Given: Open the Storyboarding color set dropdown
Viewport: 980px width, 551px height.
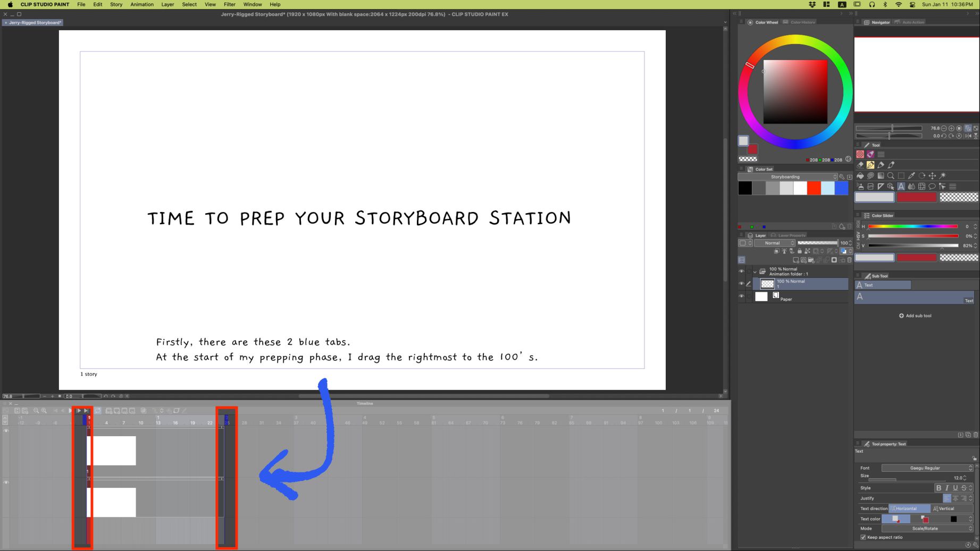Looking at the screenshot, I should click(788, 177).
